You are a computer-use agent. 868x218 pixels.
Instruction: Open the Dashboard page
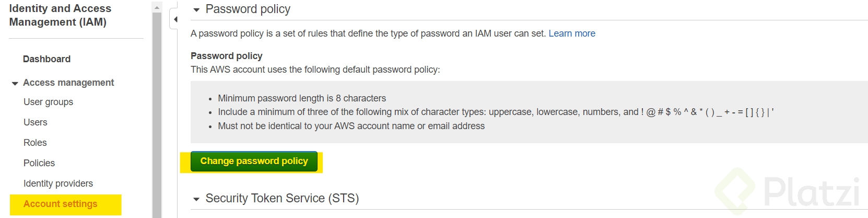[x=46, y=59]
